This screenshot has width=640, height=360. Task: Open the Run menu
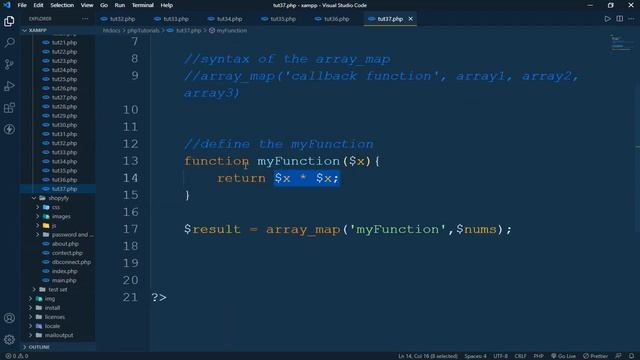pos(120,5)
